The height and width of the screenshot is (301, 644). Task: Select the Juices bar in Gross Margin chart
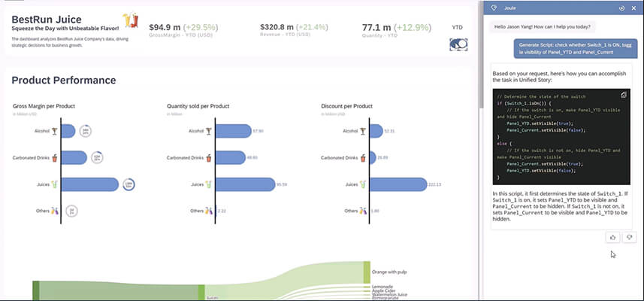click(90, 184)
